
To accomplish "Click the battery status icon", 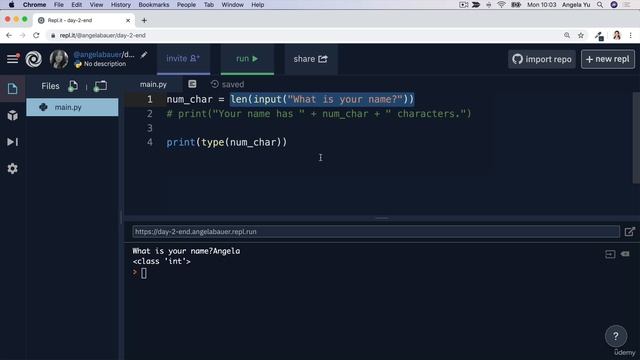I will tap(516, 5).
